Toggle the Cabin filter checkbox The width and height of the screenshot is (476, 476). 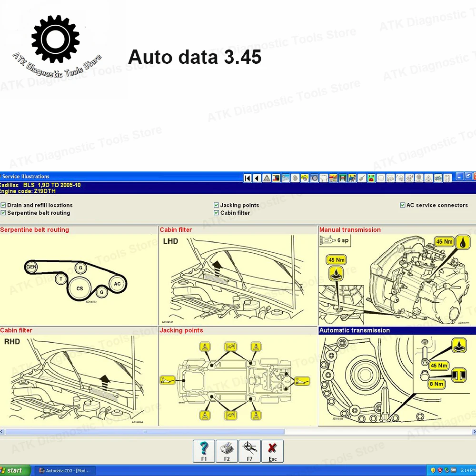216,213
